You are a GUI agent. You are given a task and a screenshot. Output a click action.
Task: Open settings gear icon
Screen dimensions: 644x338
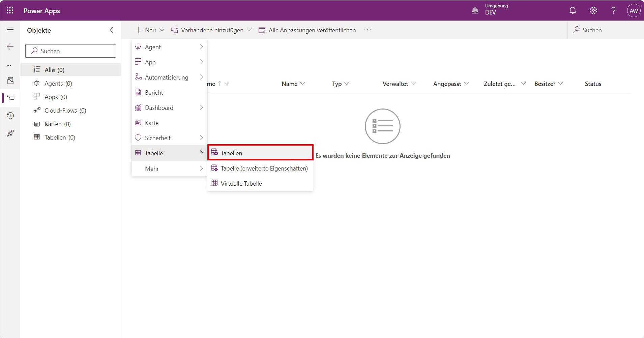[593, 10]
